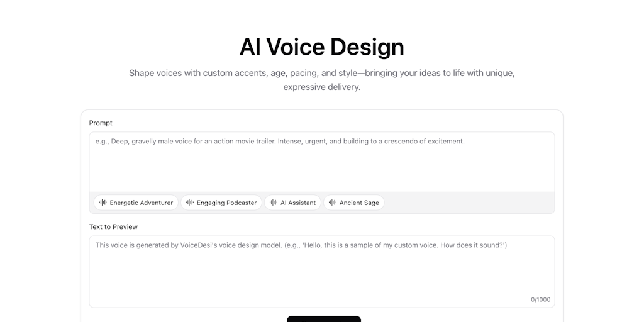Click the Text to Preview label
644x322 pixels.
click(x=113, y=226)
